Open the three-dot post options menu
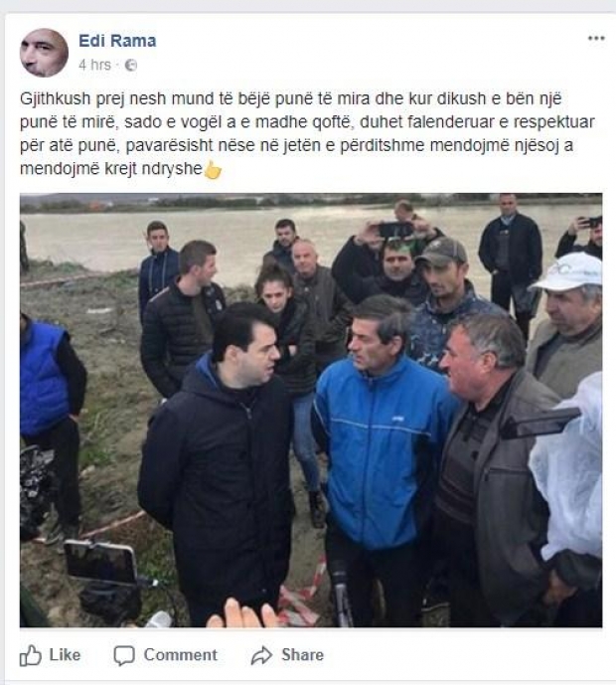616x685 pixels. coord(596,39)
